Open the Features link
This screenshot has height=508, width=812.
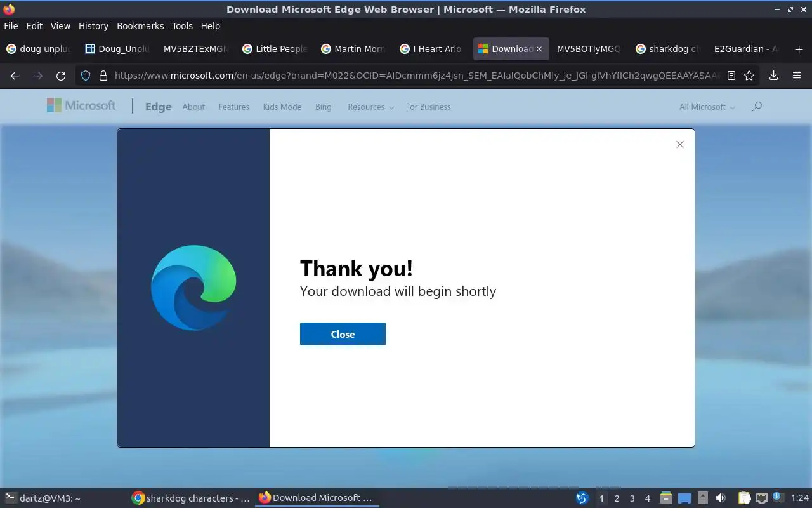pos(234,107)
